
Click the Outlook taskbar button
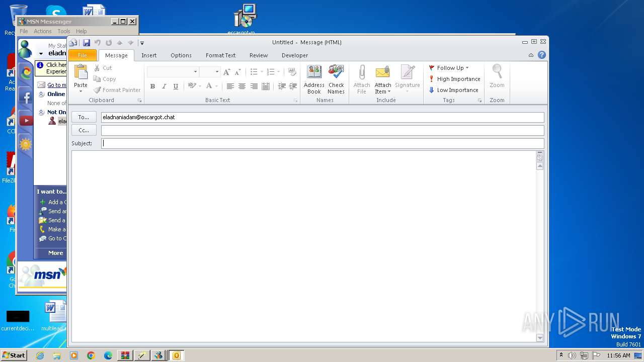pyautogui.click(x=176, y=355)
